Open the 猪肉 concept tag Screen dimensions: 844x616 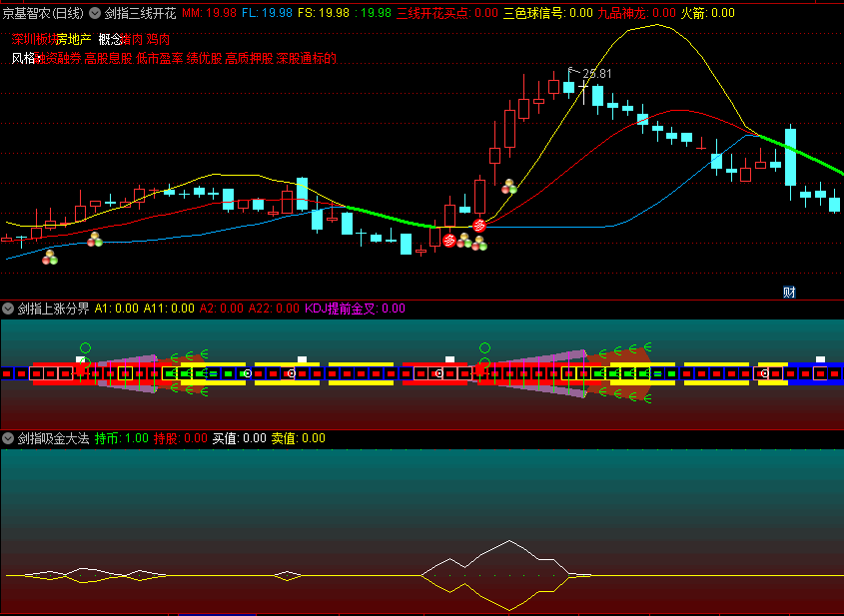click(x=133, y=39)
